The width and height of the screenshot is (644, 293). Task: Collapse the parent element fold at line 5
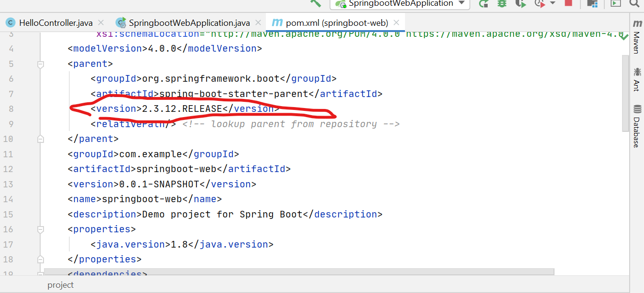[40, 64]
